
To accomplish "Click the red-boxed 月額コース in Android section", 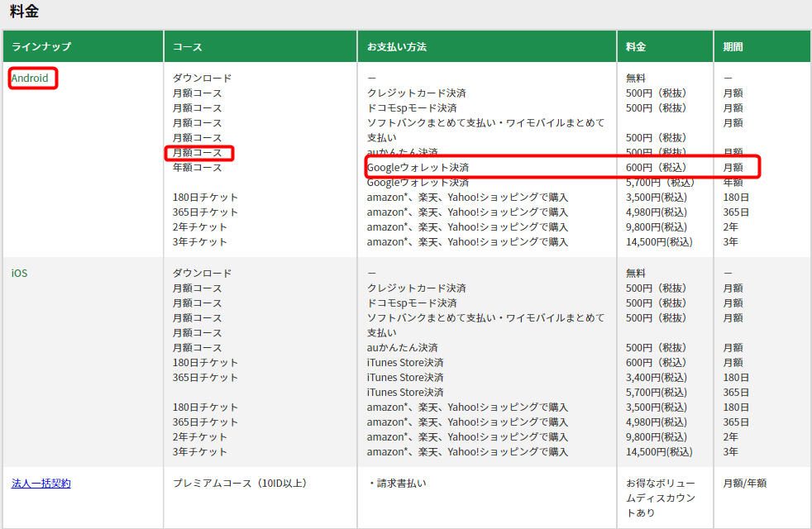I will tap(198, 153).
